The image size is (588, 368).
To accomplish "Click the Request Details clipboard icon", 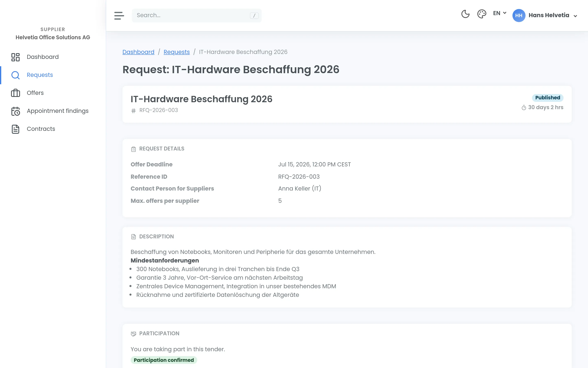I will point(133,149).
